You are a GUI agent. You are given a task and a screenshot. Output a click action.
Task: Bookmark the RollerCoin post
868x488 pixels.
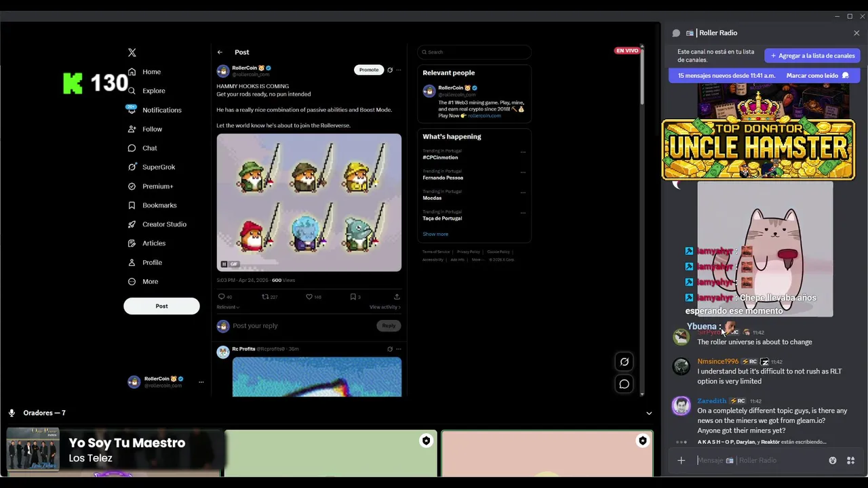coord(353,297)
